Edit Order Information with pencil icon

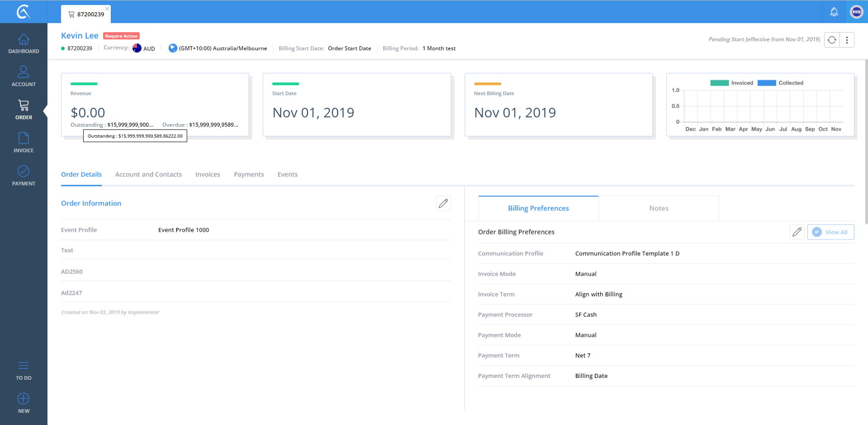(443, 203)
